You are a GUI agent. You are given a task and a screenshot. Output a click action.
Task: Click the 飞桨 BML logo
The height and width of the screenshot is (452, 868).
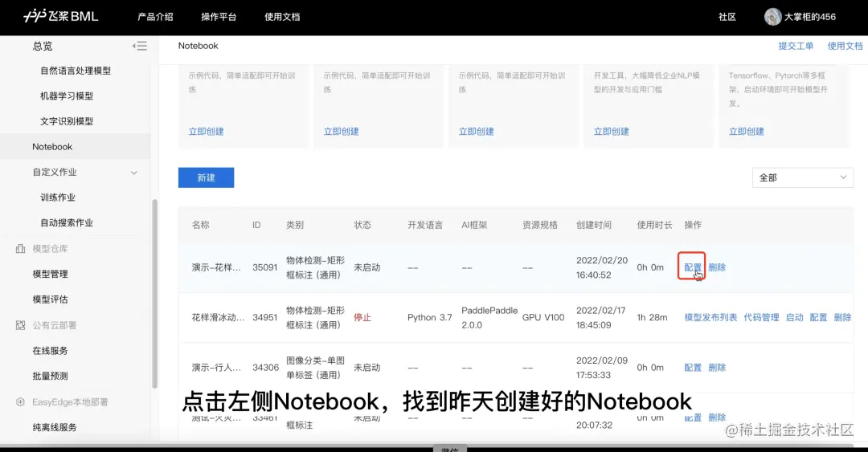(x=60, y=16)
